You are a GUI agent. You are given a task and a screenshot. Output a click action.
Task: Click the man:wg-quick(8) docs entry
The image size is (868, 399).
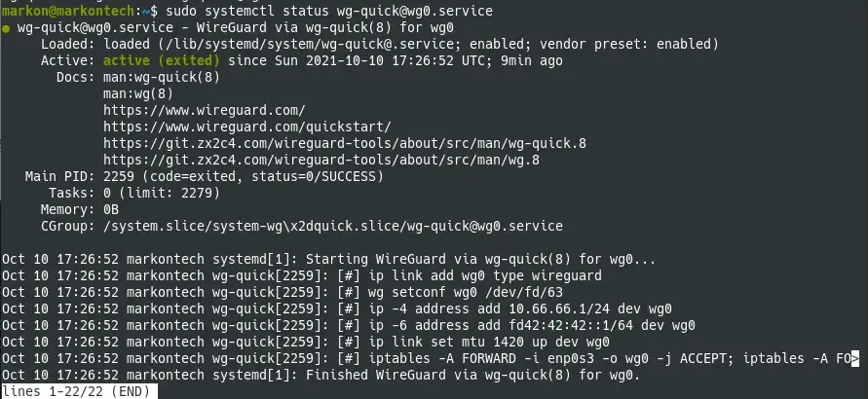(162, 77)
